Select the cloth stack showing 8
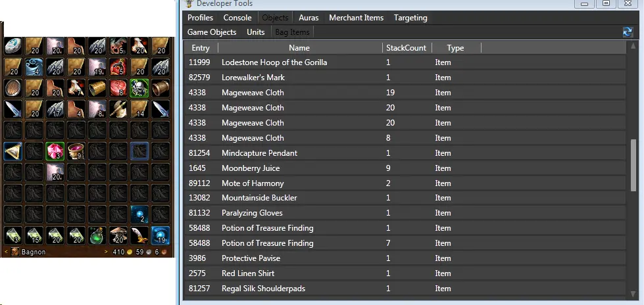Image resolution: width=644 pixels, height=305 pixels. [97, 108]
